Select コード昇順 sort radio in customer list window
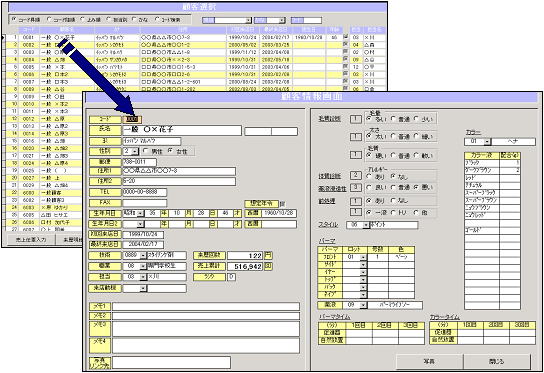Image resolution: width=544 pixels, height=373 pixels. point(14,19)
